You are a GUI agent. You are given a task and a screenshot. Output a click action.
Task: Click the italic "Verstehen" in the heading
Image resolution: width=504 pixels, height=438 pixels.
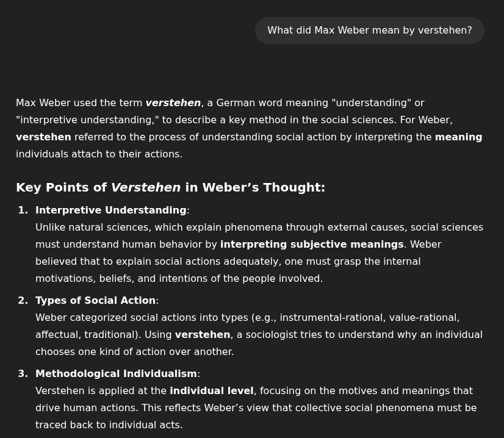[146, 188]
